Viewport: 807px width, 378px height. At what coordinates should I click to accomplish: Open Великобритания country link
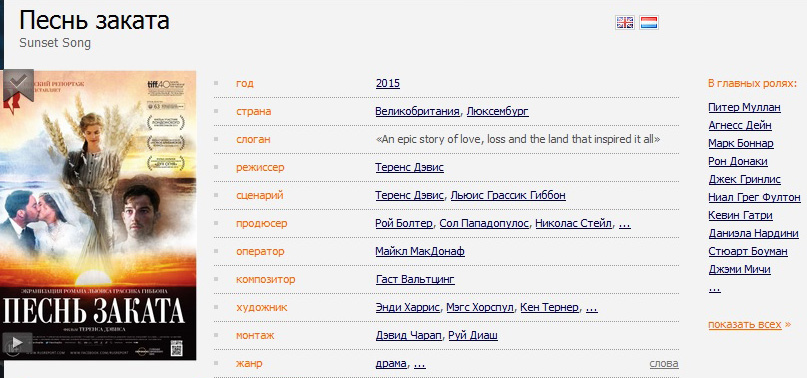click(417, 111)
